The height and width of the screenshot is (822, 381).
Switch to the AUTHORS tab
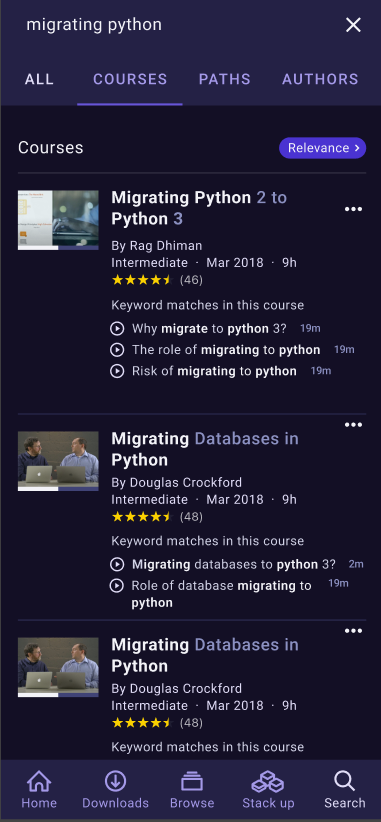320,79
